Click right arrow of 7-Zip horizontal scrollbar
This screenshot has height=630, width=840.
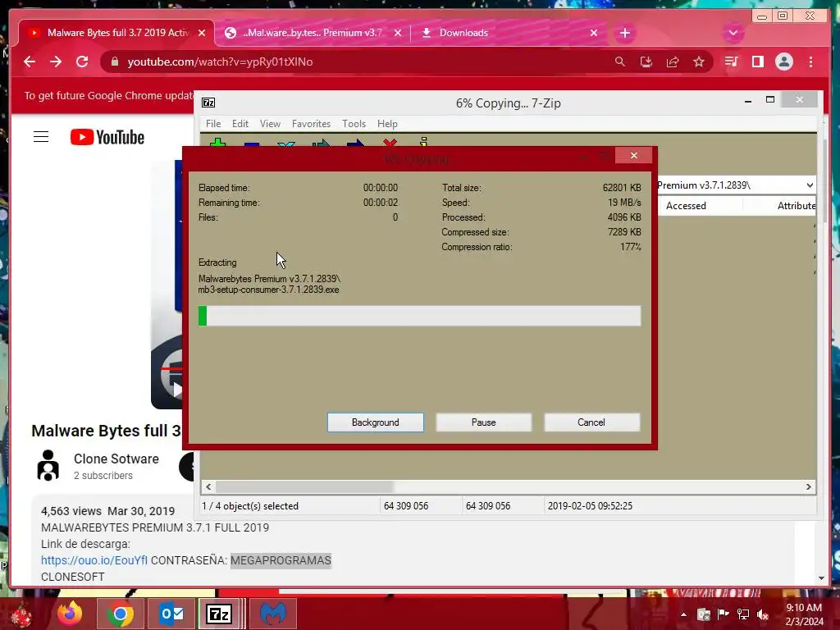[x=809, y=486]
